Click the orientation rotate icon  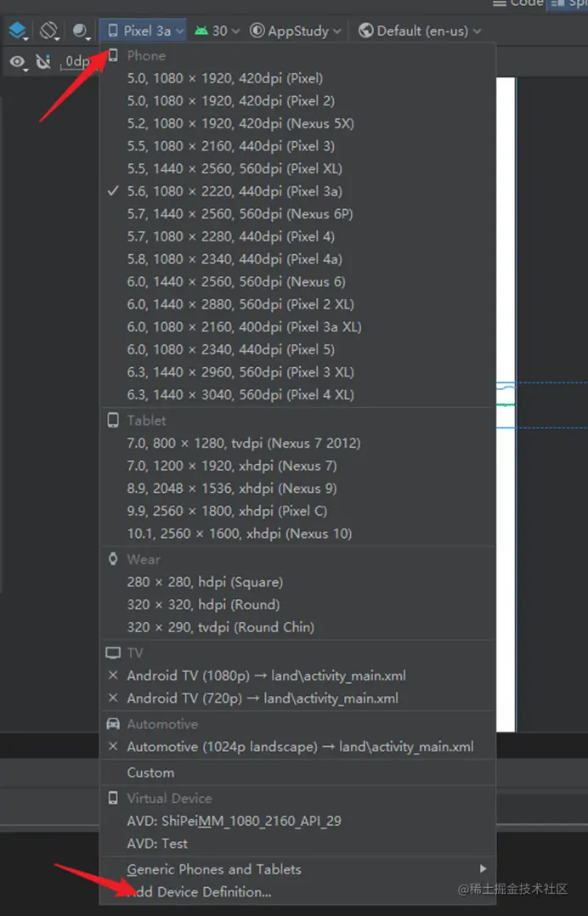click(49, 31)
